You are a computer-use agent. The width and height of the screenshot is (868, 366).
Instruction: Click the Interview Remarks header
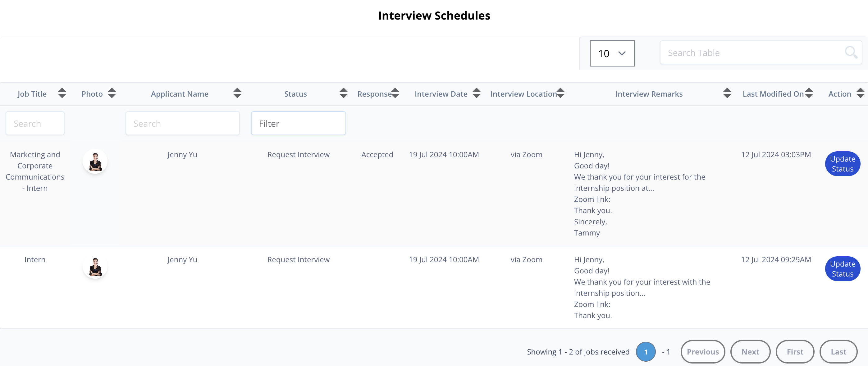point(649,94)
